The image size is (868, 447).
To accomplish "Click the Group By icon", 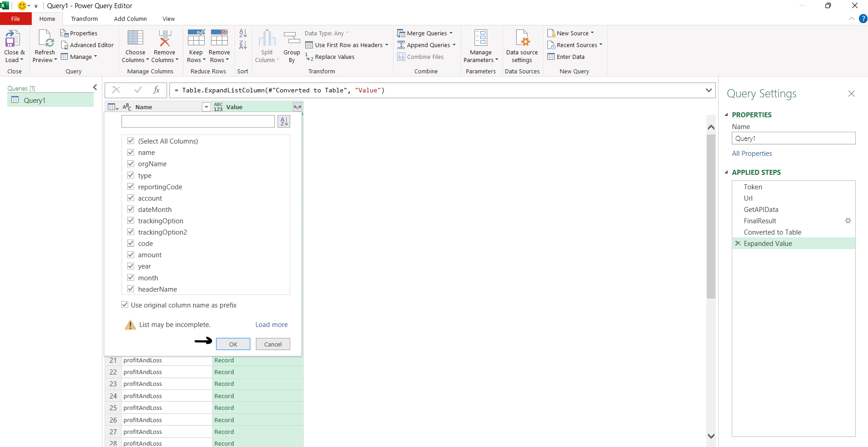I will [x=292, y=38].
